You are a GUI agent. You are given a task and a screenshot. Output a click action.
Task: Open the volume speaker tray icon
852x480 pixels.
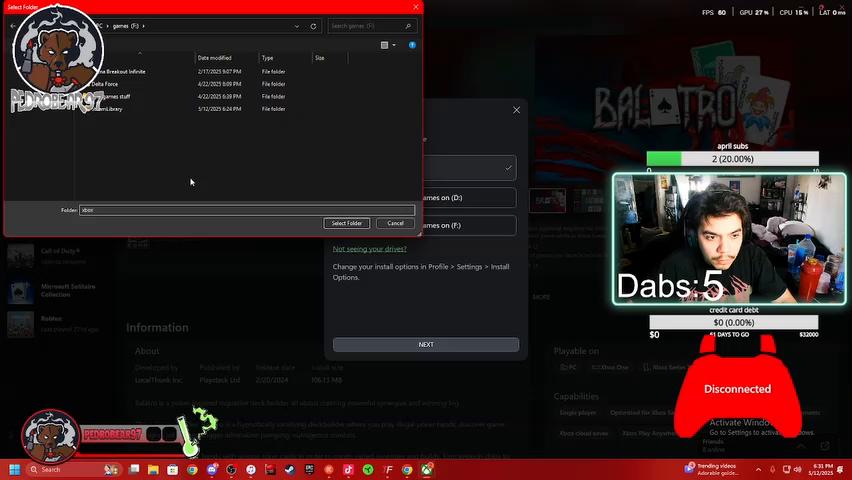[x=798, y=470]
